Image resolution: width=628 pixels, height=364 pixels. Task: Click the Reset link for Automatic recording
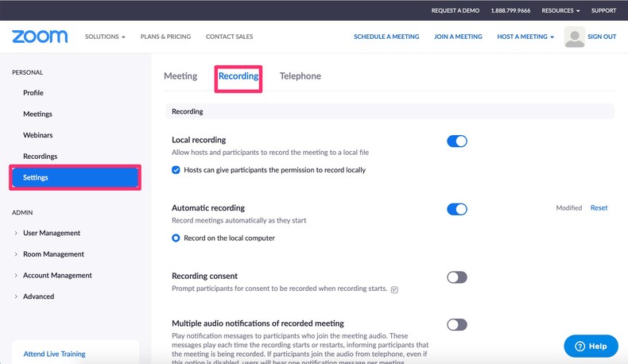tap(599, 208)
